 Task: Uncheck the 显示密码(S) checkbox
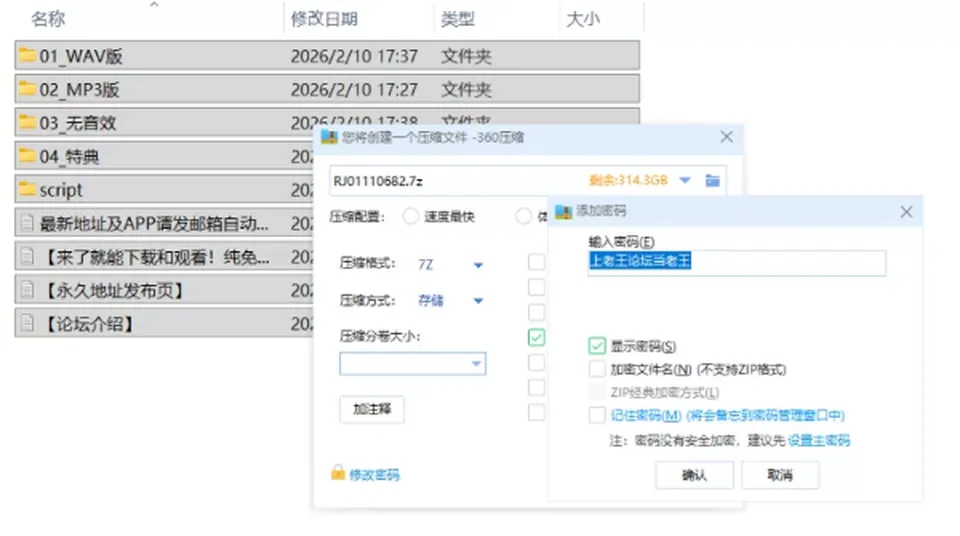[597, 346]
